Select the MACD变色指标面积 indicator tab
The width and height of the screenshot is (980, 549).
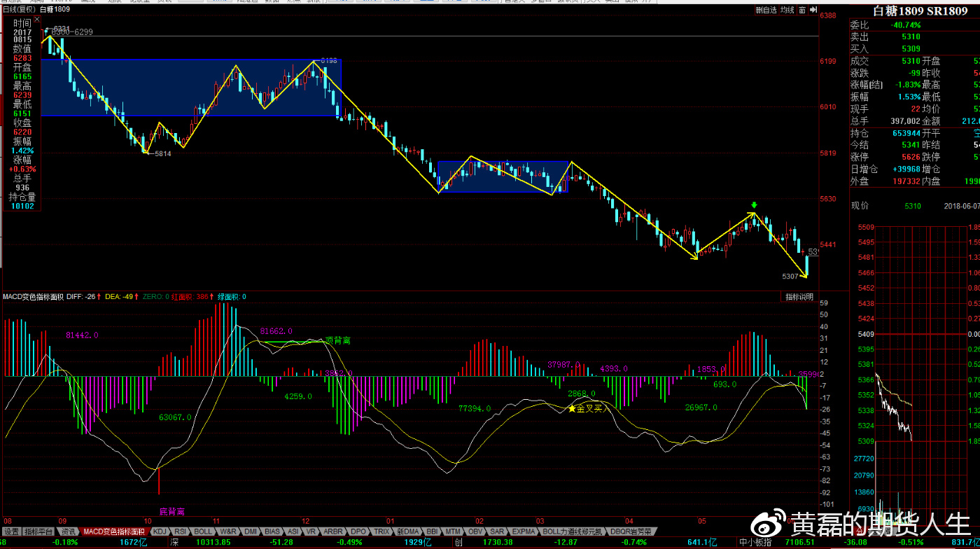114,531
